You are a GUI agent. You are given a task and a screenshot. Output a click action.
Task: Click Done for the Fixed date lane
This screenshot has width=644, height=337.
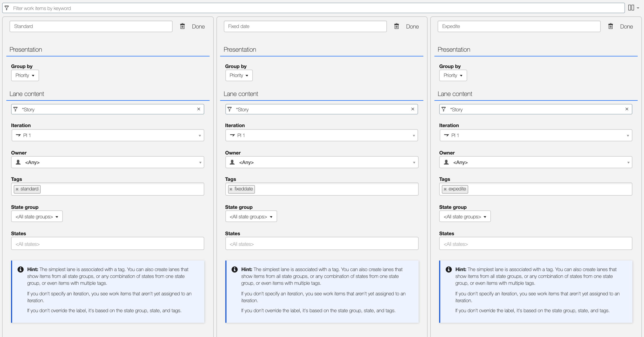pyautogui.click(x=412, y=26)
